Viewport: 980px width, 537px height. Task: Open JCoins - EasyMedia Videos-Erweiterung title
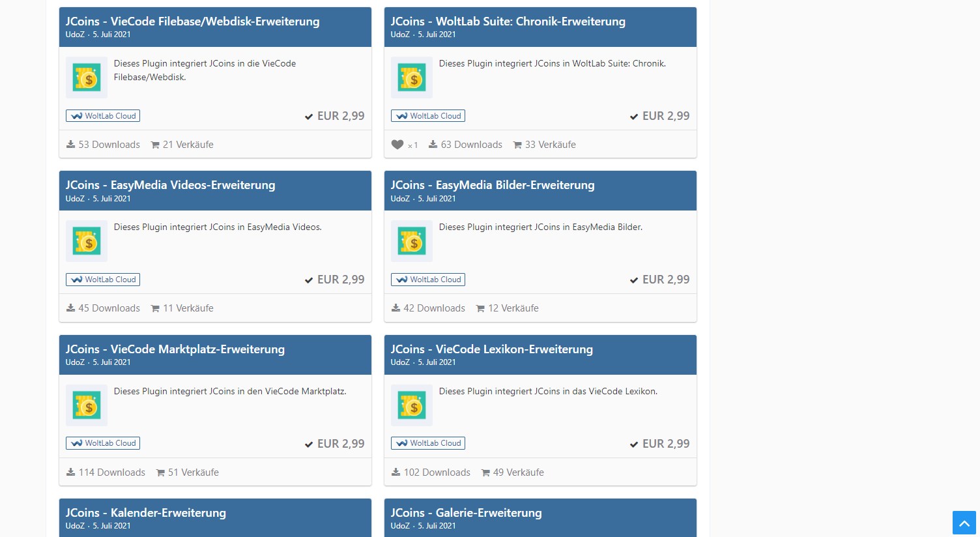(x=170, y=185)
